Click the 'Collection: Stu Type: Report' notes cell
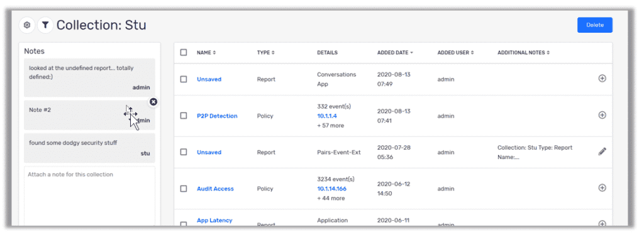This screenshot has width=644, height=234. coord(535,152)
